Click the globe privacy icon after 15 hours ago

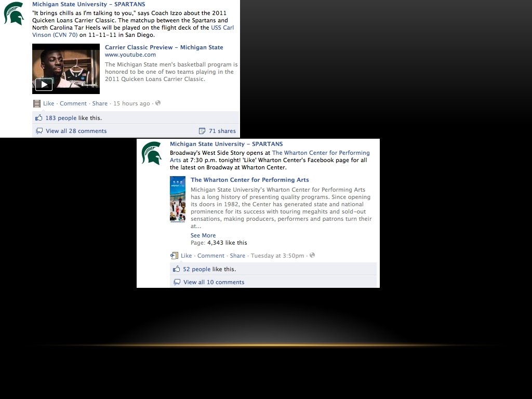click(158, 103)
